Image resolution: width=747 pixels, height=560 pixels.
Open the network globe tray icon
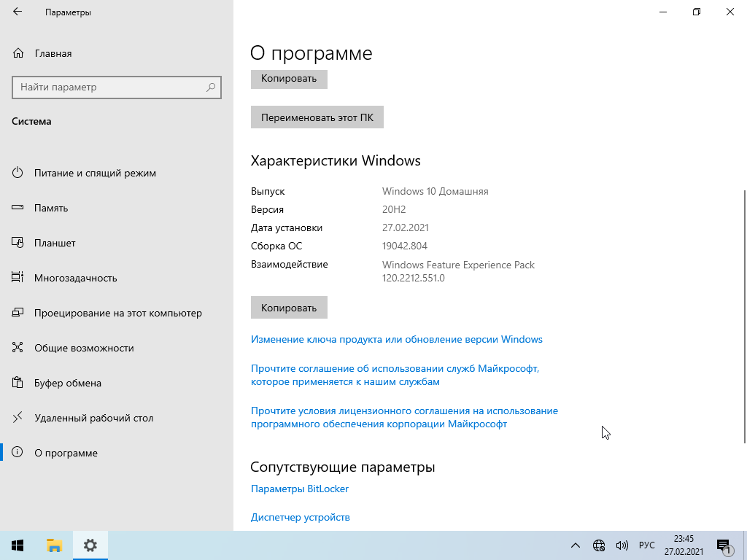(x=599, y=545)
